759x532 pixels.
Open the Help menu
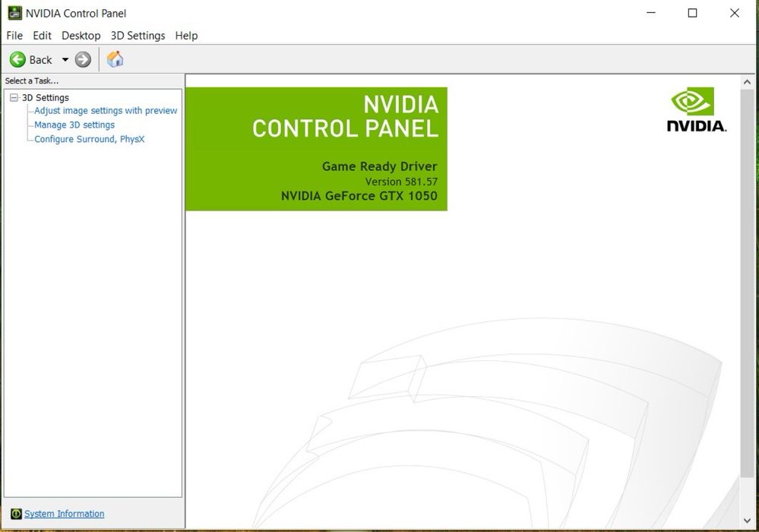point(186,35)
